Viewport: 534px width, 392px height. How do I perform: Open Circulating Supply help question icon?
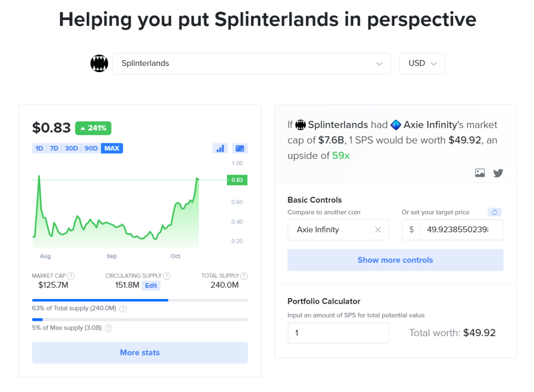[x=167, y=276]
